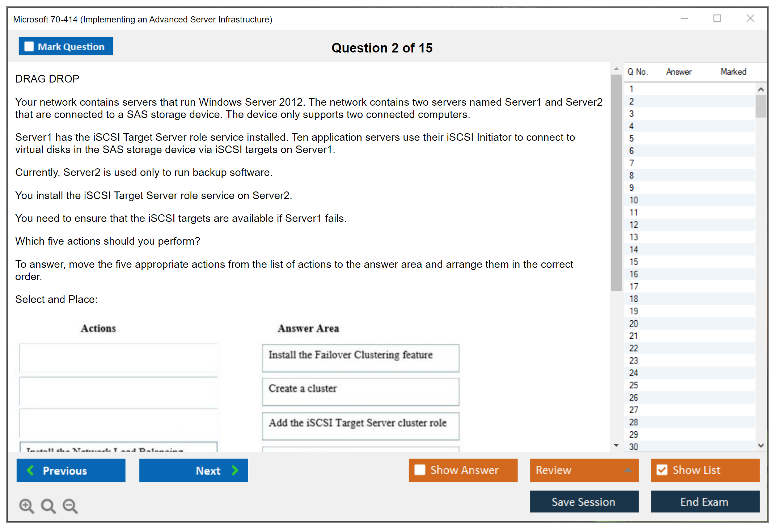Click the zoom reset magnifier icon
Screen dimensions: 778x532
(48, 506)
